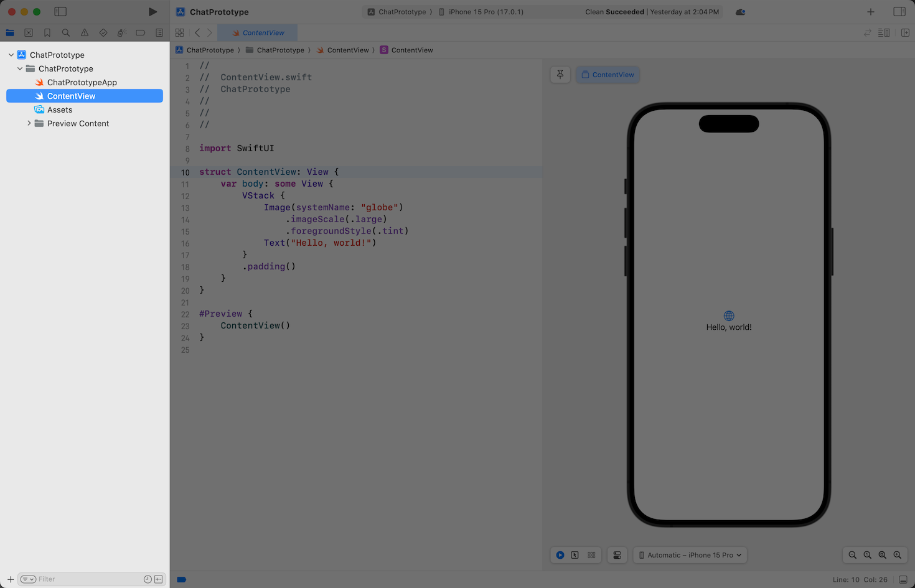Open the Automatic – iPhone 15 Pro dropdown
915x588 pixels.
click(690, 555)
